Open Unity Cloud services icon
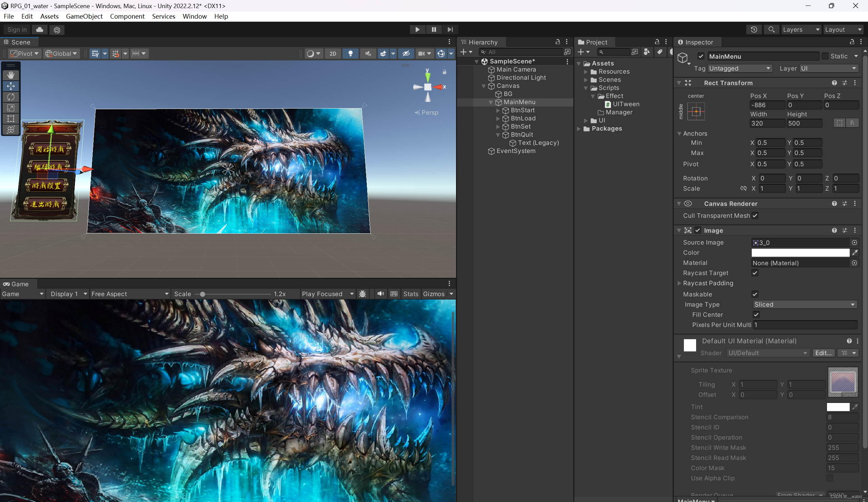Viewport: 868px width, 502px height. pos(40,30)
